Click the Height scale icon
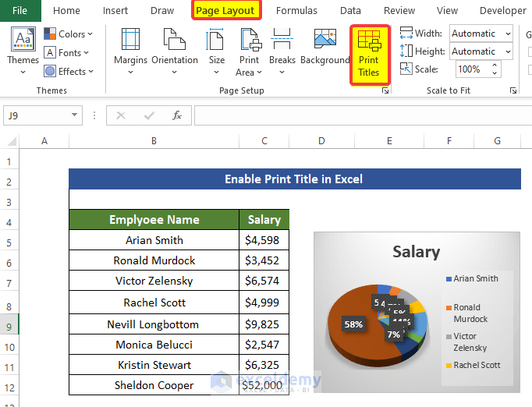The width and height of the screenshot is (532, 407). click(406, 51)
